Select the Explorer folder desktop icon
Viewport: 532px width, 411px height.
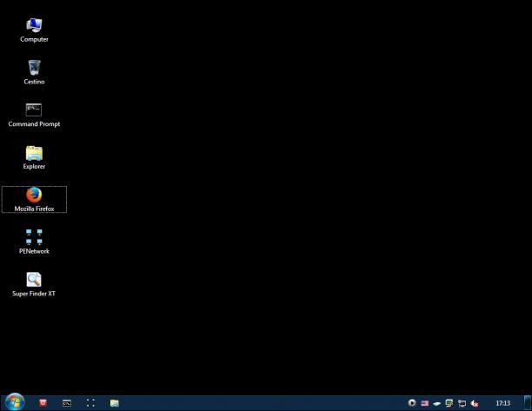coord(34,157)
